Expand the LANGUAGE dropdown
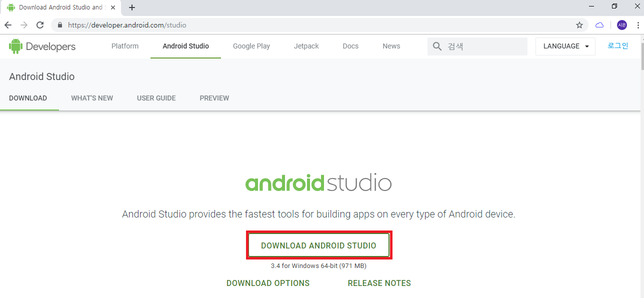The image size is (644, 298). pyautogui.click(x=565, y=46)
